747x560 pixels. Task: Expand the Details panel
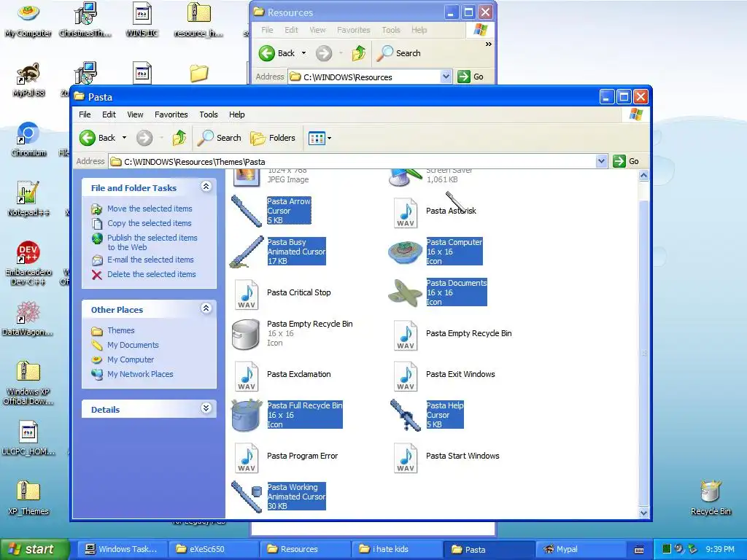[206, 408]
